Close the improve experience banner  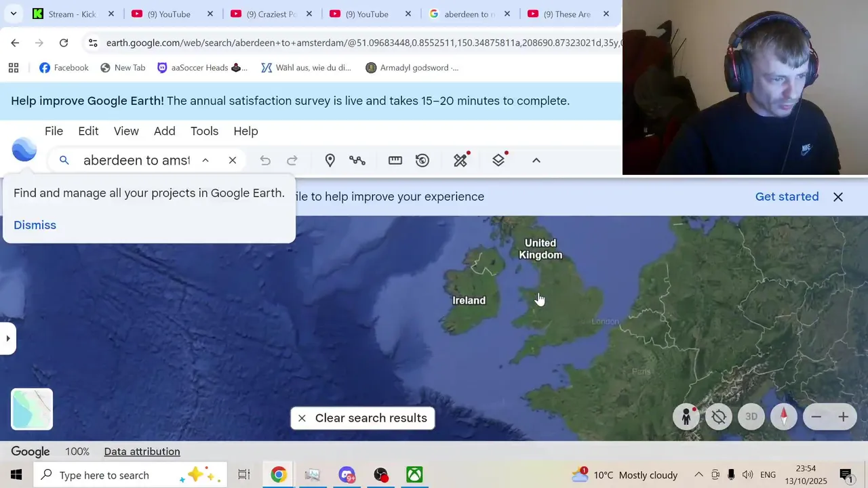coord(838,197)
